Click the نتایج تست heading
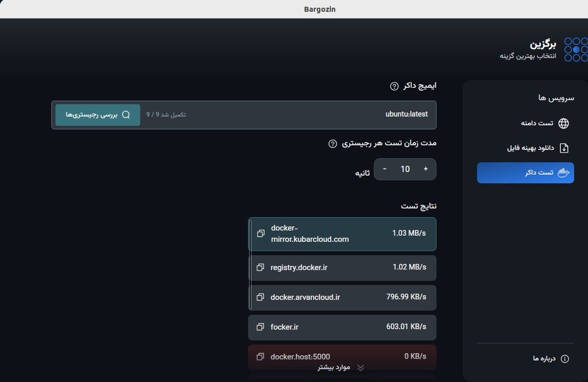Image resolution: width=588 pixels, height=382 pixels. [x=419, y=206]
